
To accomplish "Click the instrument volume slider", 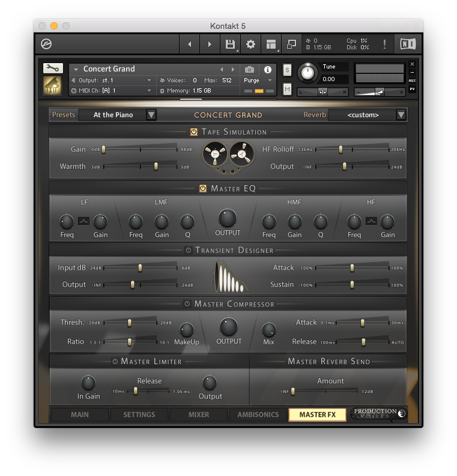I will pyautogui.click(x=380, y=92).
